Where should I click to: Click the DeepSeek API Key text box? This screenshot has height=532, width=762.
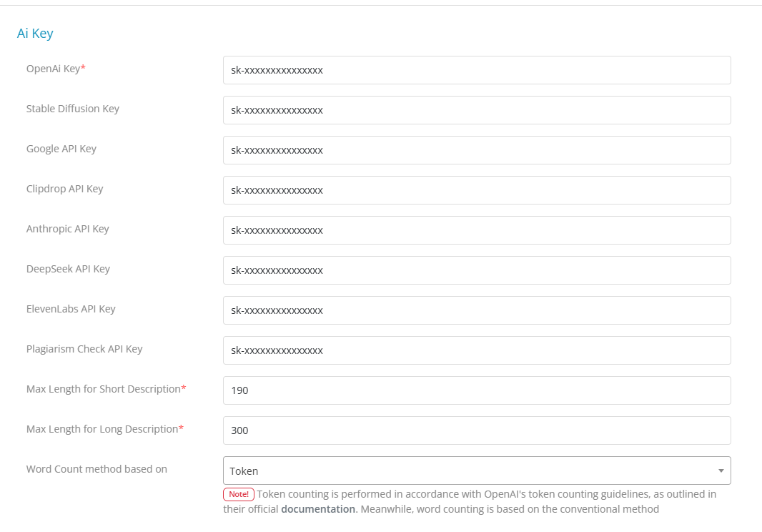tap(477, 270)
